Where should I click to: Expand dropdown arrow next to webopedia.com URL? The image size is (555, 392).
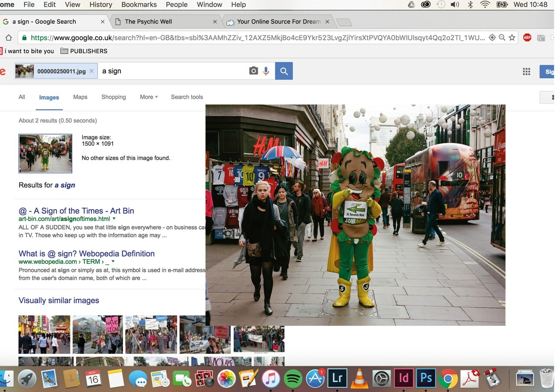point(113,262)
